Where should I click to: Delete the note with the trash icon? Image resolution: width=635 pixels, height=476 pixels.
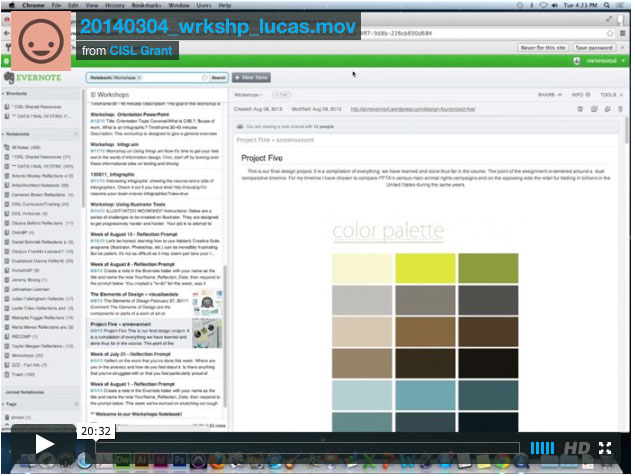(x=620, y=109)
